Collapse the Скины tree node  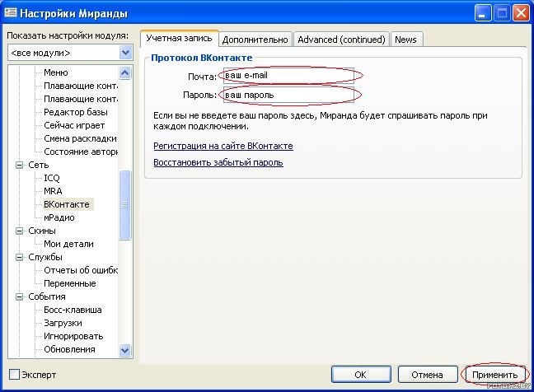(x=20, y=231)
